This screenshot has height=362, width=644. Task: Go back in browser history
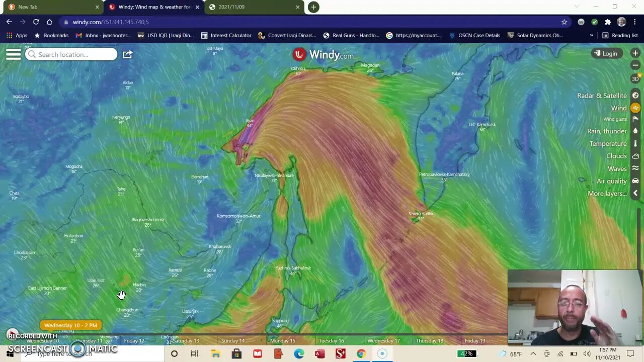pyautogui.click(x=9, y=22)
